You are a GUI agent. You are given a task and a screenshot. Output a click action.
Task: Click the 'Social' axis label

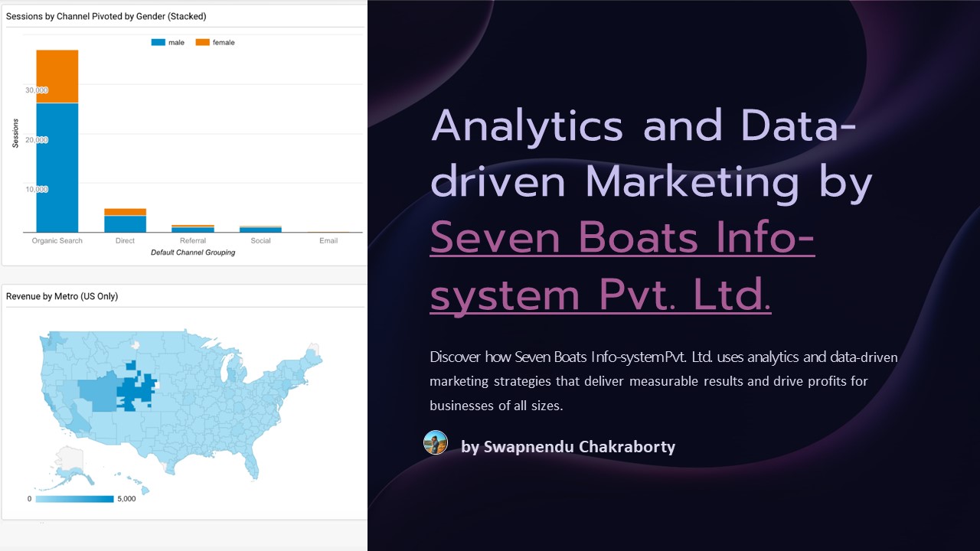click(x=260, y=240)
